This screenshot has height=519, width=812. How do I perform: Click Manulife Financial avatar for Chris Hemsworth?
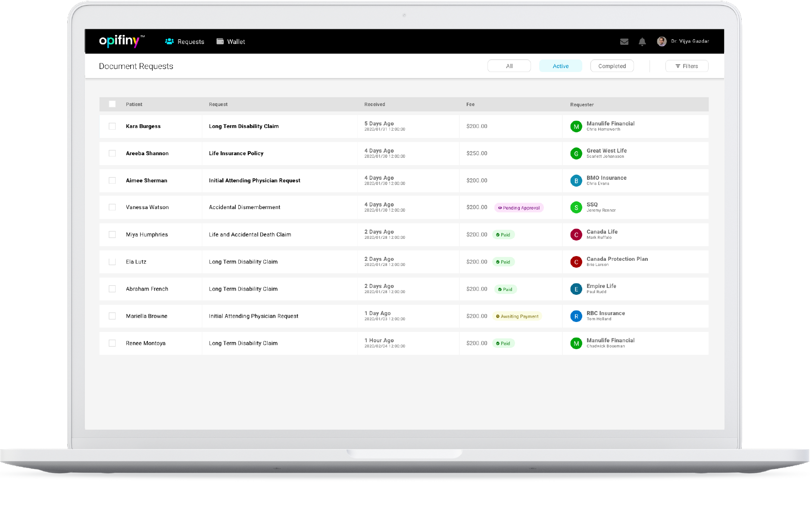tap(576, 126)
